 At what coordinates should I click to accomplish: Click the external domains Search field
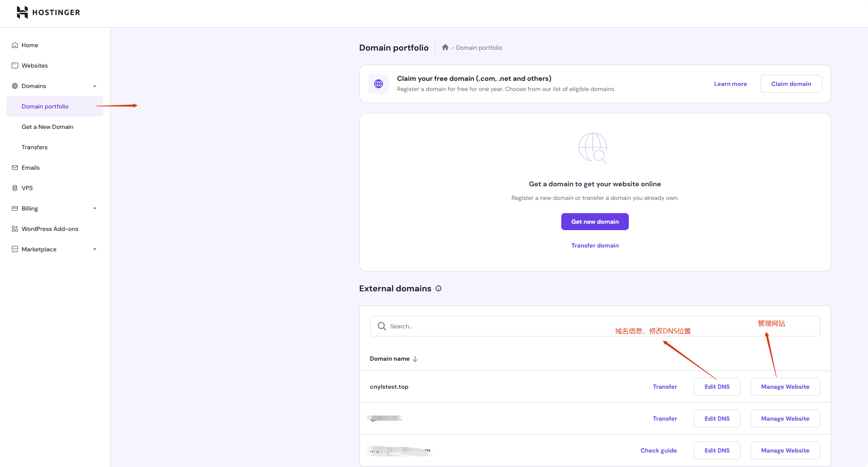[x=595, y=326]
